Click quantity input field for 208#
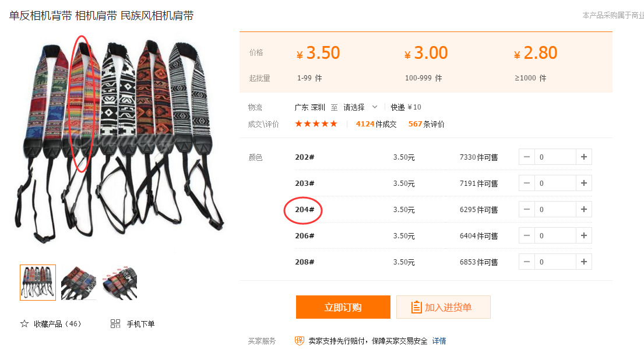Image resolution: width=644 pixels, height=349 pixels. point(555,262)
